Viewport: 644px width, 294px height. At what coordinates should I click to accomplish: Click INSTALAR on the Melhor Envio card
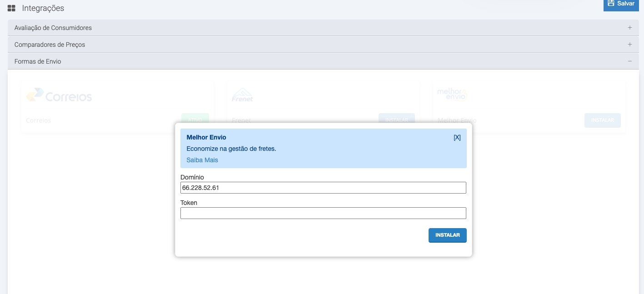pos(602,120)
